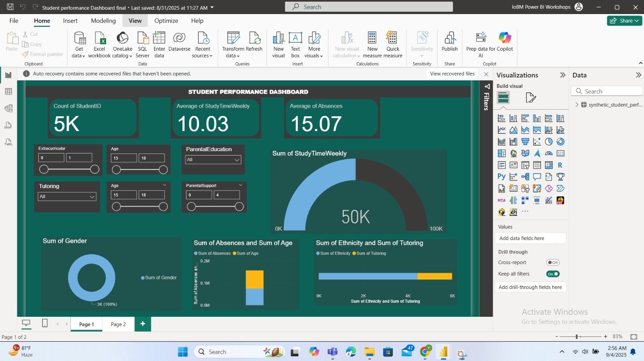Open the ParentalEducation dropdown slicer
Screen dimensions: 644x361
tap(213, 160)
